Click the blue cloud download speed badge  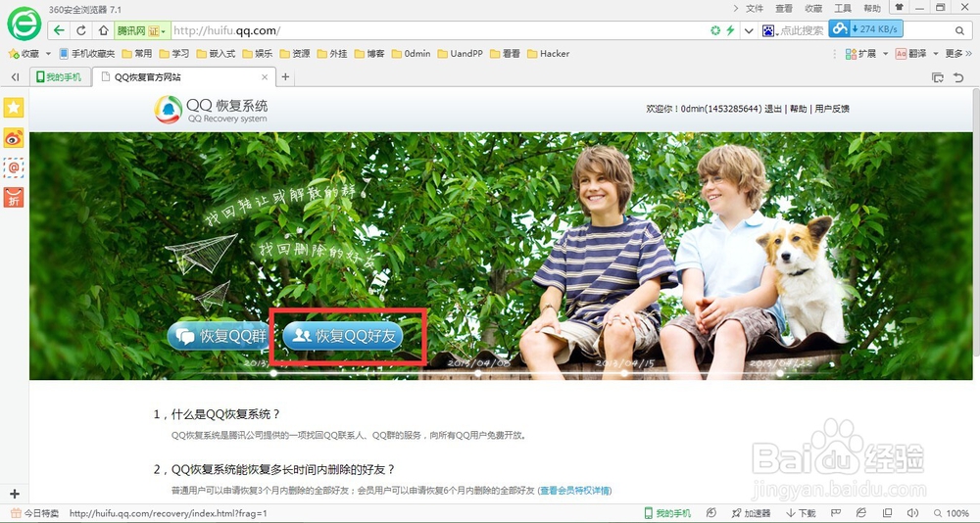[x=865, y=28]
